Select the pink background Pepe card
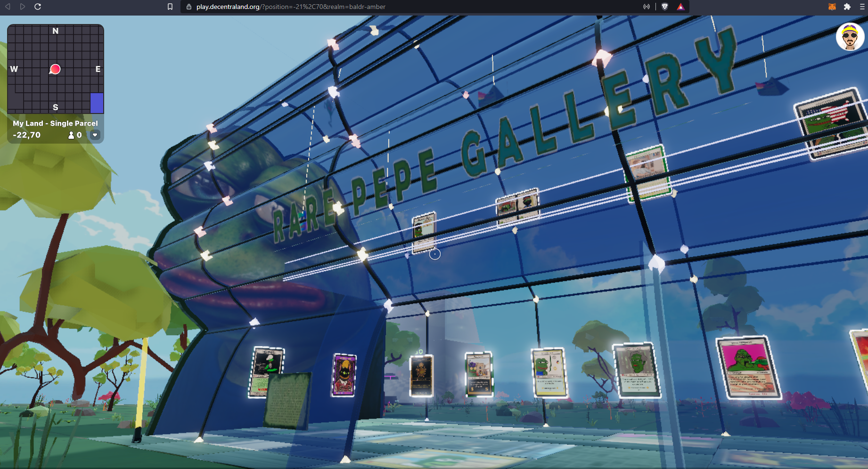The image size is (868, 469). point(748,368)
